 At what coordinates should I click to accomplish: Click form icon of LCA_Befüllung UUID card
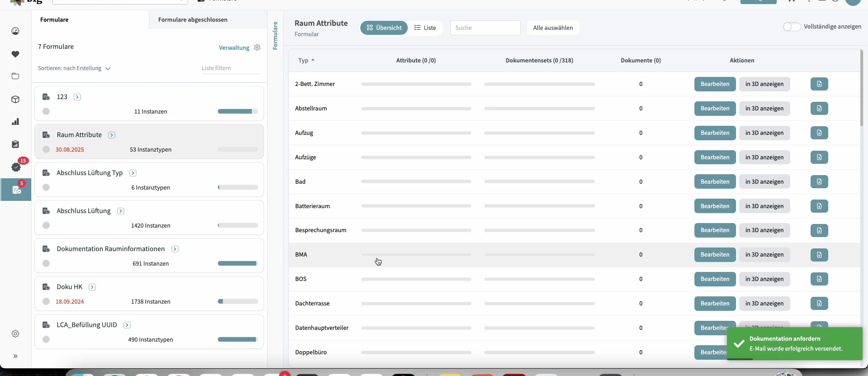click(46, 325)
